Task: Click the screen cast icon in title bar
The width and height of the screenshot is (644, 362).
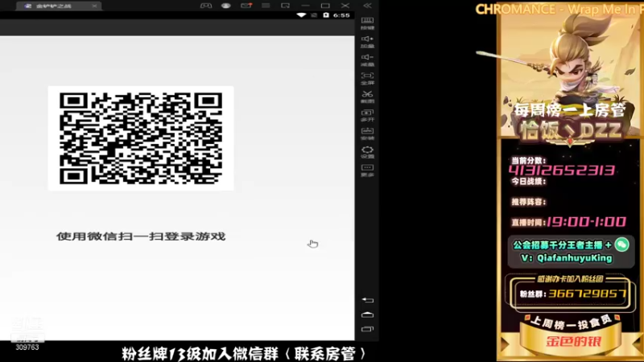Action: [x=285, y=6]
